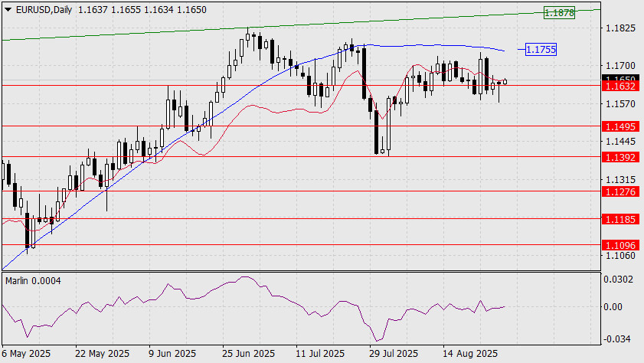Image resolution: width=644 pixels, height=363 pixels.
Task: Click the 0.0302 Marlin scale value
Action: (618, 280)
